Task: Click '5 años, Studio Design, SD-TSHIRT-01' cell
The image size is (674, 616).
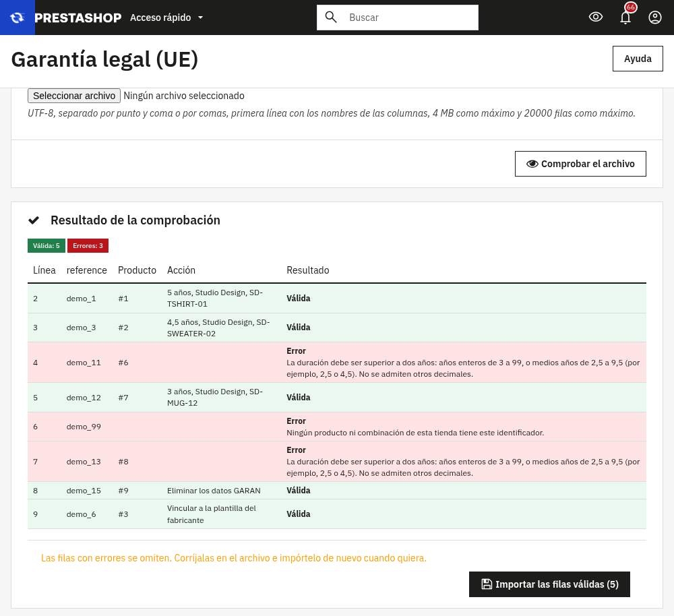Action: (x=215, y=299)
